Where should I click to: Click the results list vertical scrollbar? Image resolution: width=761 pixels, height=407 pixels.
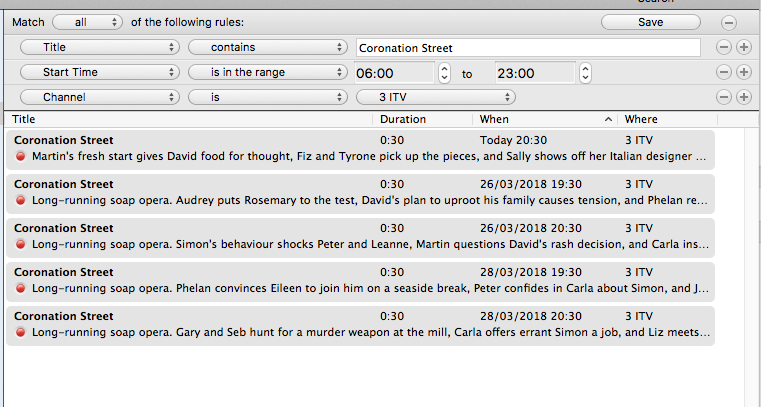[750, 267]
